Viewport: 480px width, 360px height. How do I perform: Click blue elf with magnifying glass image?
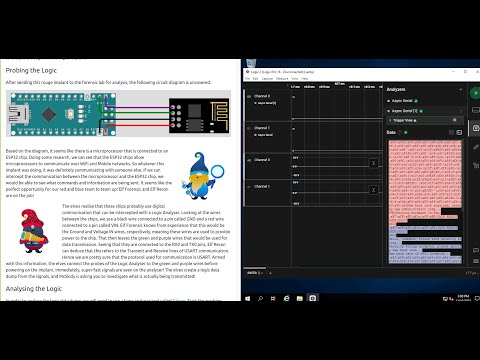click(203, 176)
